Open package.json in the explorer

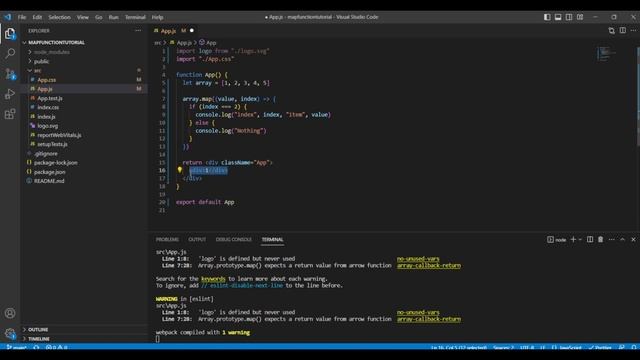[x=49, y=172]
